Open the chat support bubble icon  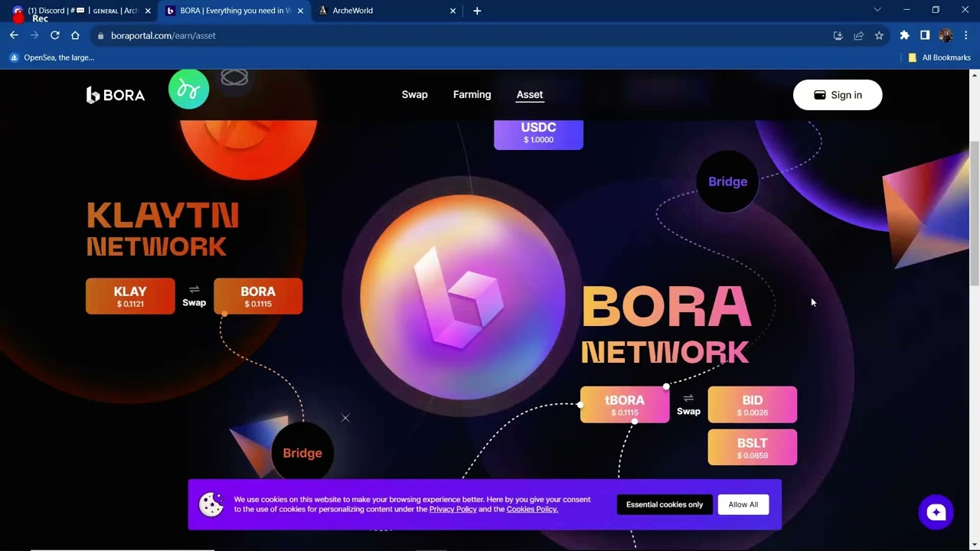click(936, 512)
